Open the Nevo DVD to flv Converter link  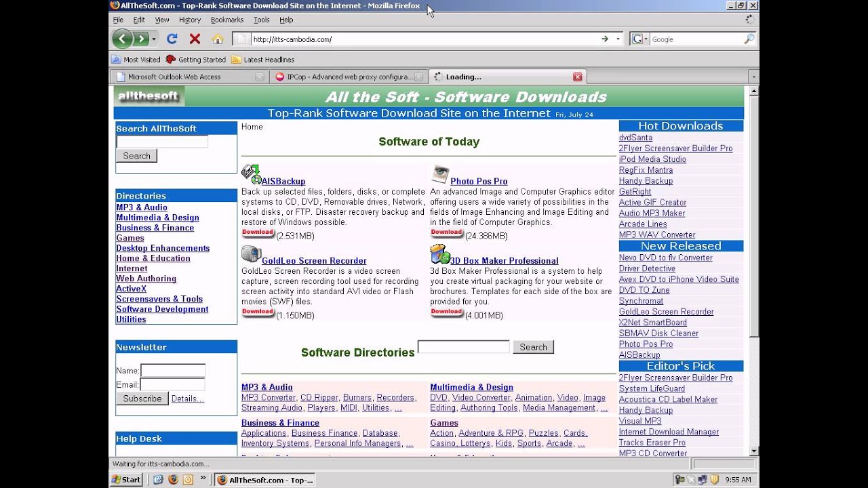[666, 258]
